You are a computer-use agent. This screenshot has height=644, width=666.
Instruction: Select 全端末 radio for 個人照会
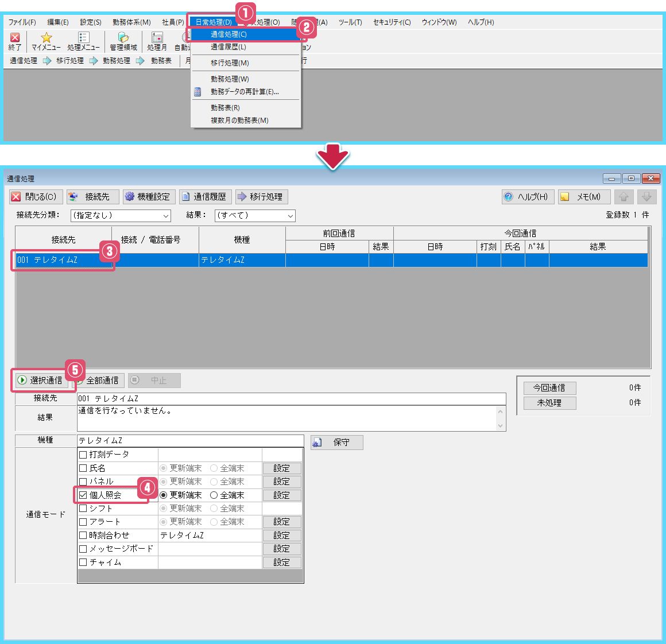click(x=214, y=495)
